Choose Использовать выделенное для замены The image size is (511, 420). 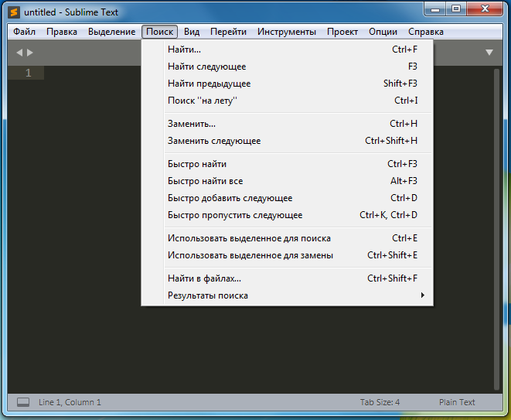coord(287,255)
